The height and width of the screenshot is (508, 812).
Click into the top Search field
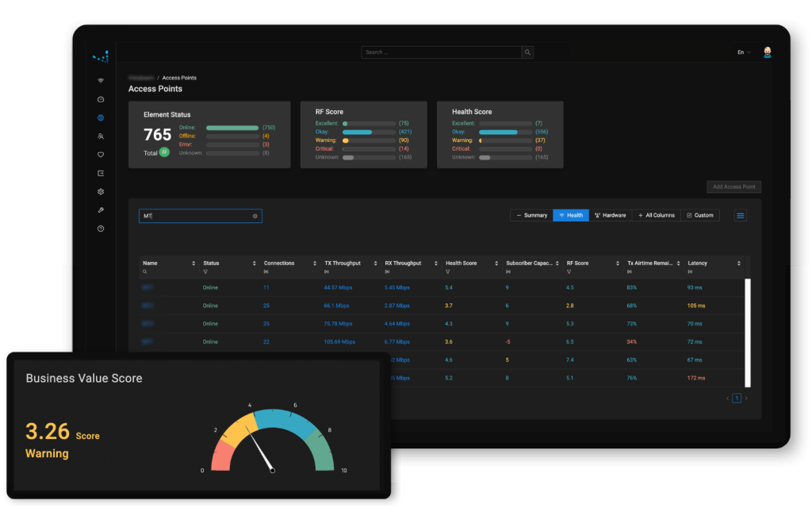tap(441, 52)
